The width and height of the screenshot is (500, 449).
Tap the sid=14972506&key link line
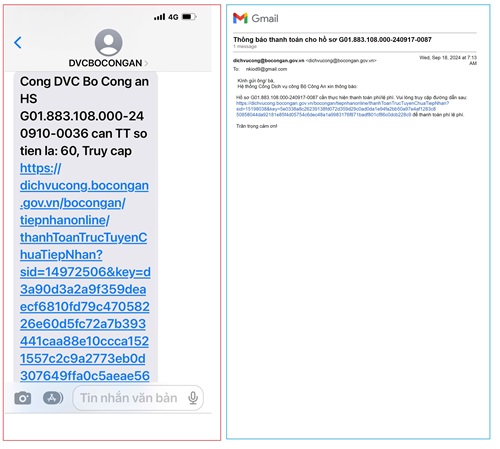coord(85,272)
